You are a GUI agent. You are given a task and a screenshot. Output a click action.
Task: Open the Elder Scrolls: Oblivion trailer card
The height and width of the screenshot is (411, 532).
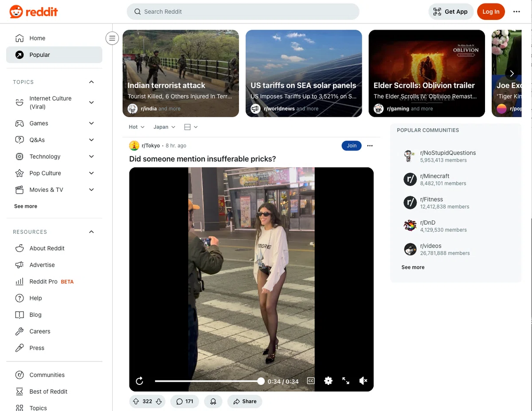427,74
